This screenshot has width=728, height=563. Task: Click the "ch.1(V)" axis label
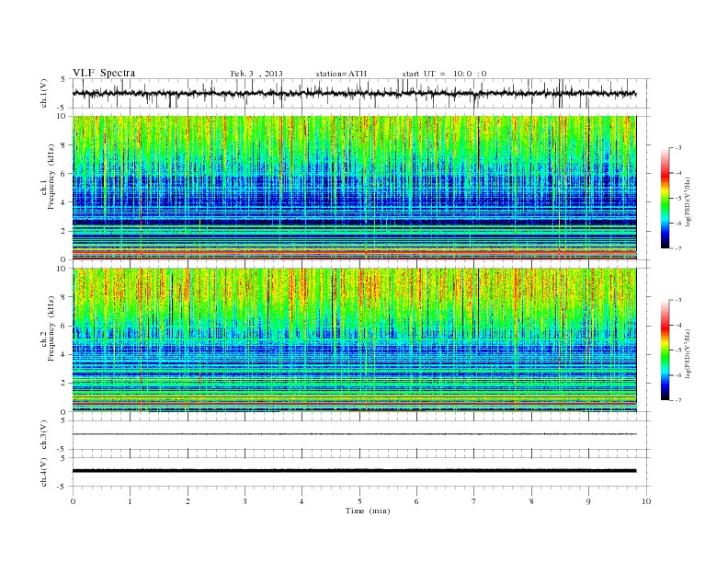click(44, 93)
